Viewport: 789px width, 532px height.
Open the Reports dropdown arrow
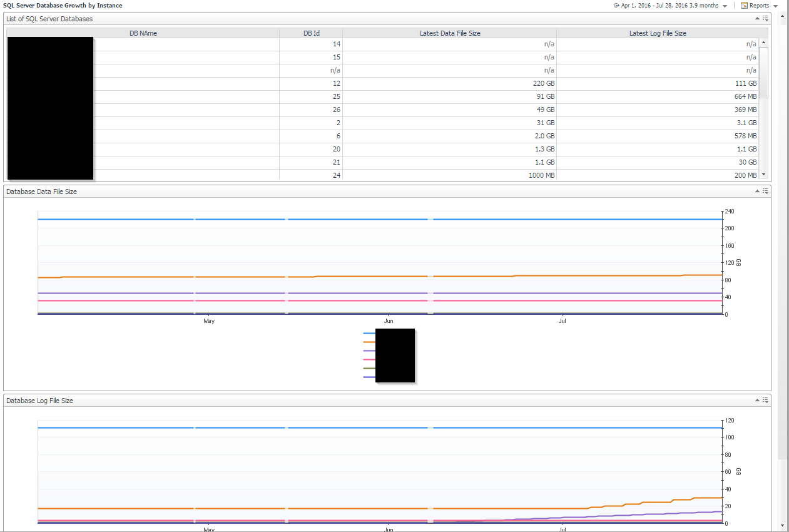(x=776, y=6)
